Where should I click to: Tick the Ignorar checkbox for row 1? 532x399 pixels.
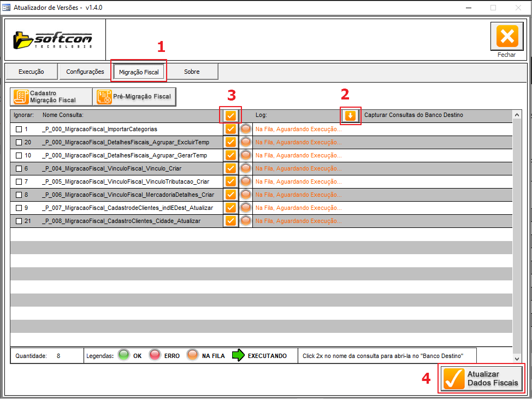point(19,129)
